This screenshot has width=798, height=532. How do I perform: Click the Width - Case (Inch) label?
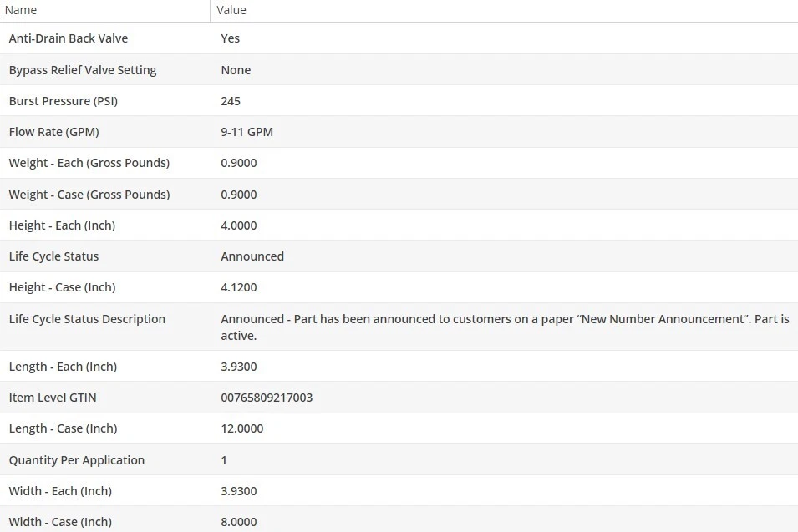(x=60, y=523)
